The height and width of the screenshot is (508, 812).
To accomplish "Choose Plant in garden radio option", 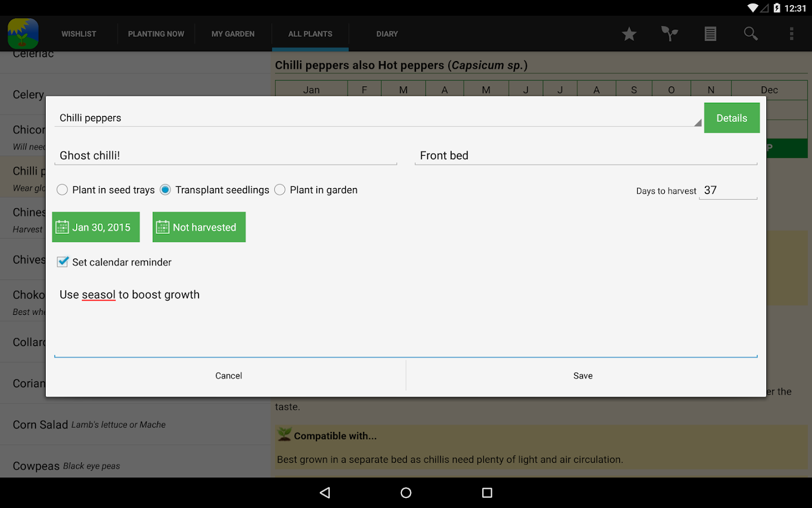I will pos(316,190).
